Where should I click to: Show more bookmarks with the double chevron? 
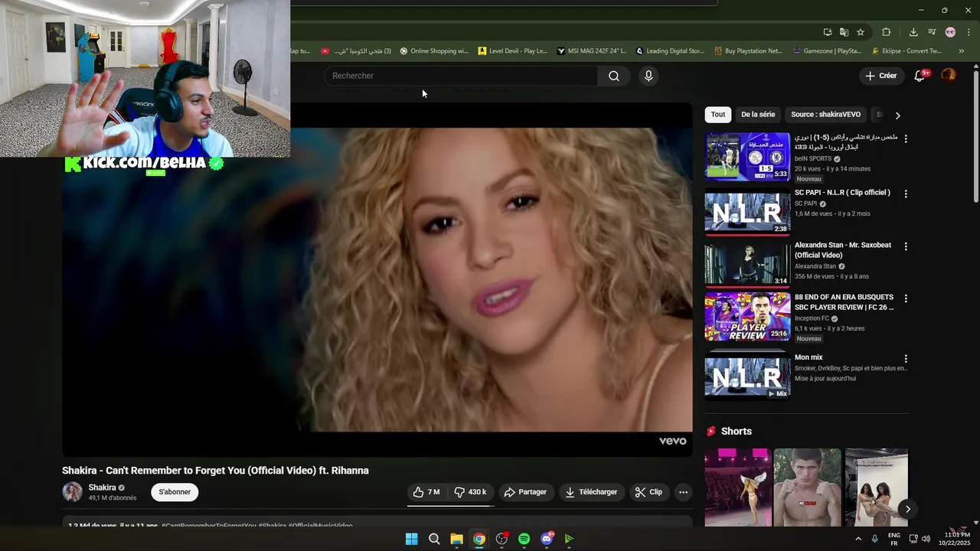(x=961, y=51)
